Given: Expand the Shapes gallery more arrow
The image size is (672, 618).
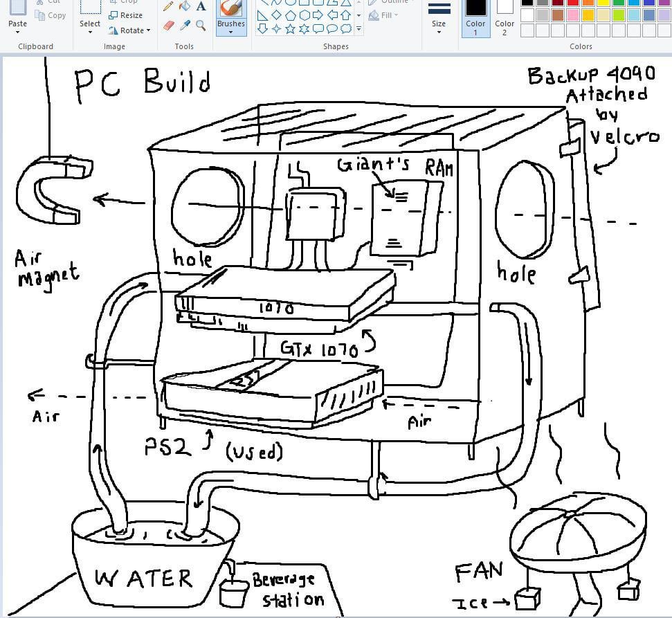Looking at the screenshot, I should tap(358, 29).
